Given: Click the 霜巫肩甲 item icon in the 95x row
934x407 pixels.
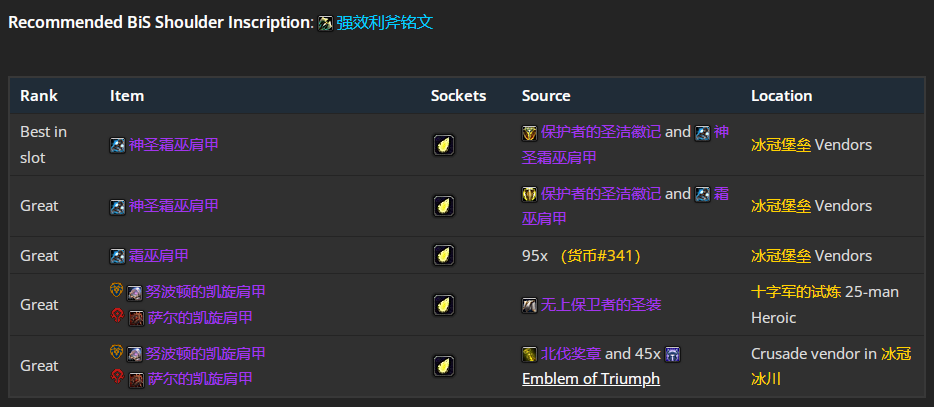Looking at the screenshot, I should 118,256.
